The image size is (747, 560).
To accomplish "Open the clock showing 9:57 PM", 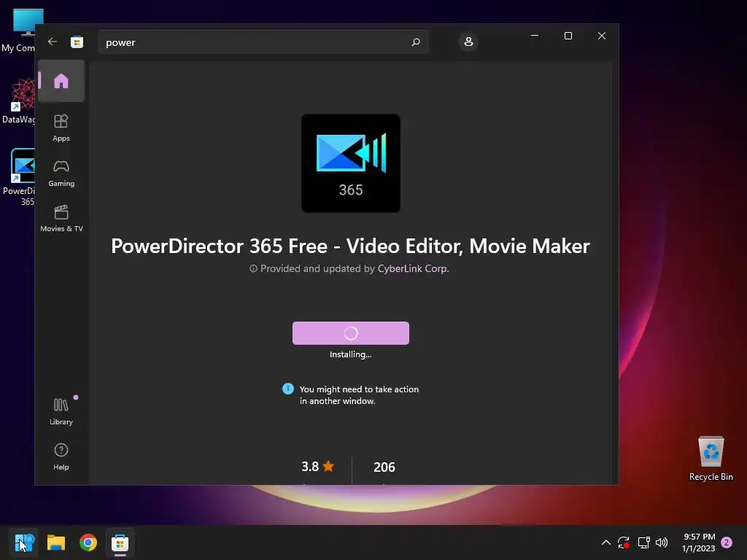I will (x=698, y=542).
